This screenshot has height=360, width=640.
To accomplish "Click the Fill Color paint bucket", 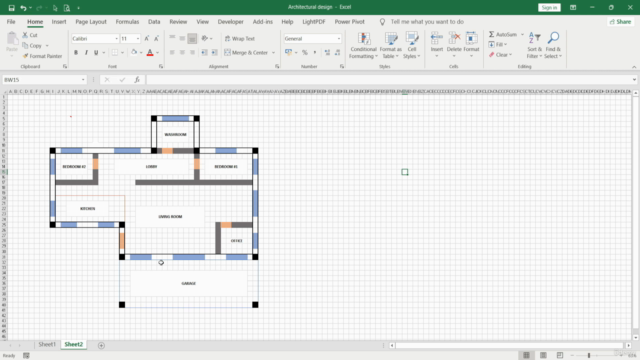I will click(134, 52).
